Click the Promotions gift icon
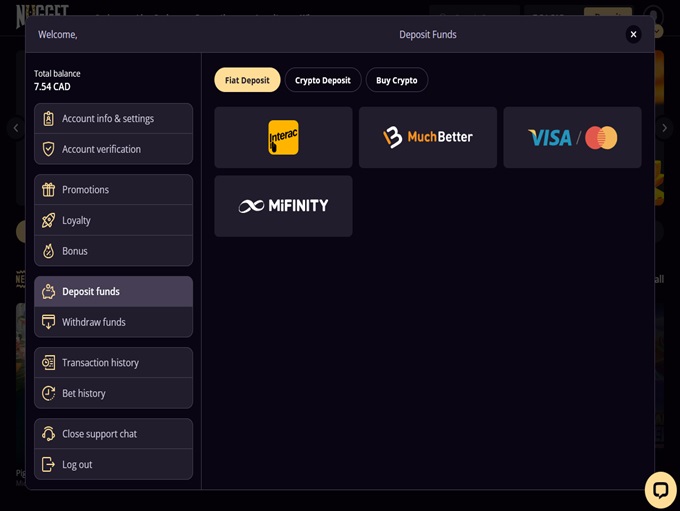This screenshot has height=511, width=680. pos(48,190)
